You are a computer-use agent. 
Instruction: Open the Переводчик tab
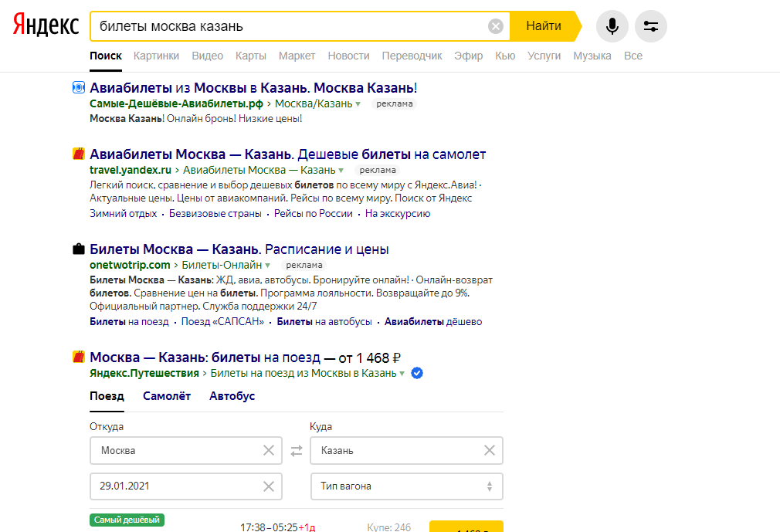coord(412,56)
